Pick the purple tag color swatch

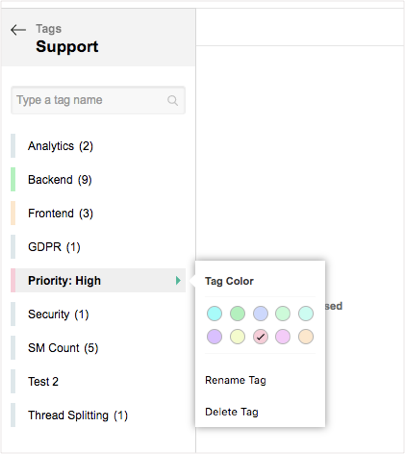[214, 337]
